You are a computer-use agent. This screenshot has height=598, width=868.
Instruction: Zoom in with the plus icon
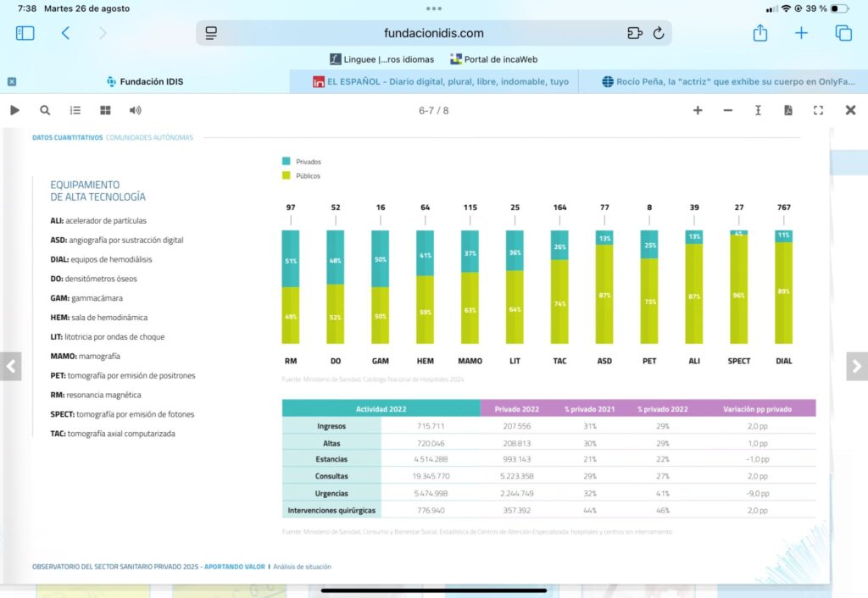point(698,110)
